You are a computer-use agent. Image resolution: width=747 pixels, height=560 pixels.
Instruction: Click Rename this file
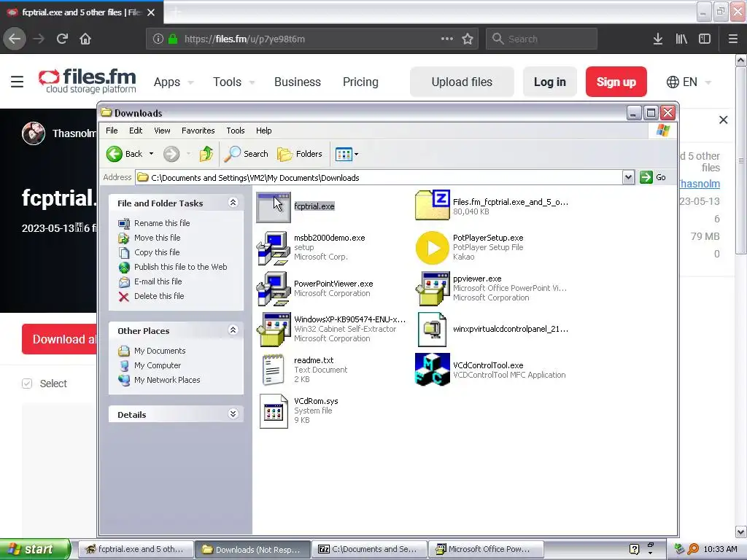coord(162,223)
